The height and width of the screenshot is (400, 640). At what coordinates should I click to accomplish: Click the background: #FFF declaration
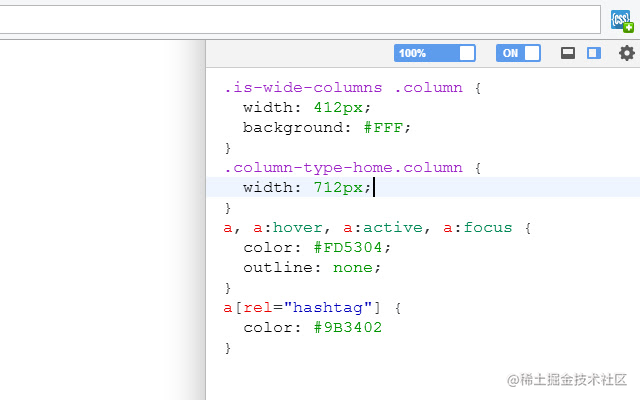(327, 128)
